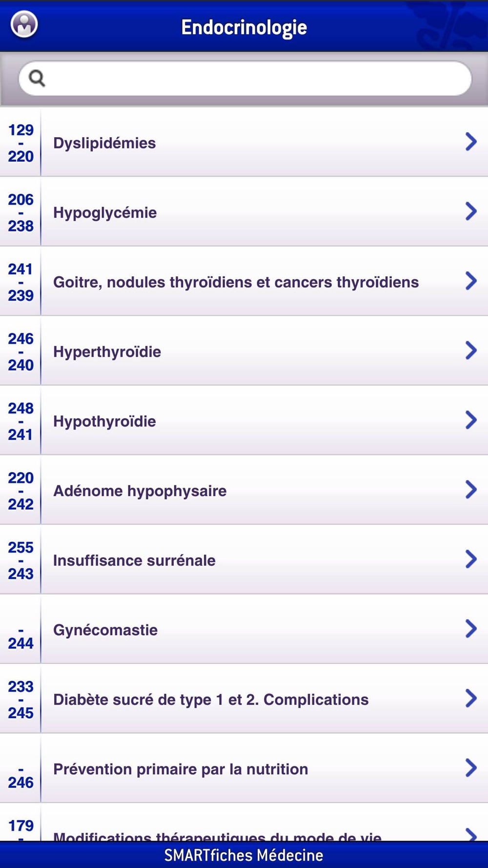The height and width of the screenshot is (868, 488).
Task: Click the Adénome hypophysaire arrow icon
Action: click(471, 490)
